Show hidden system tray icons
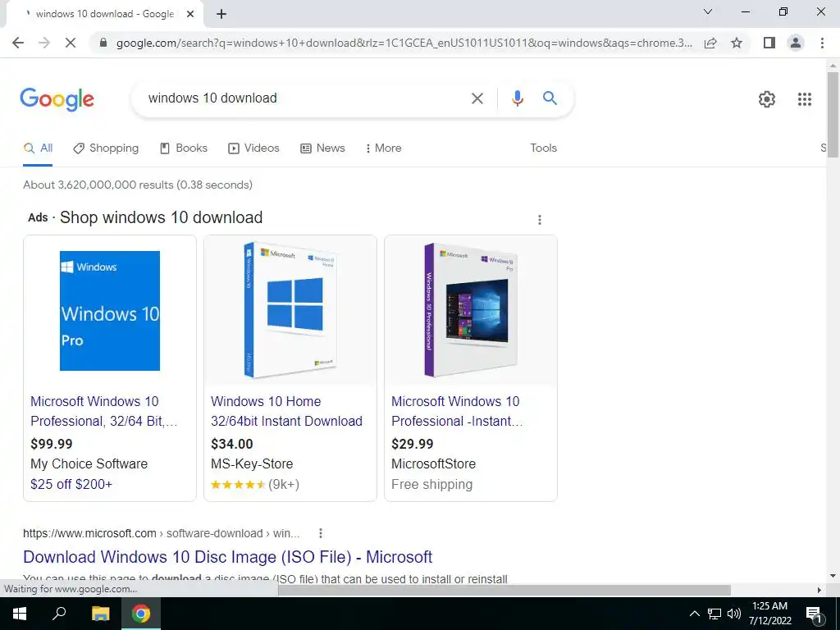840x630 pixels. (694, 614)
